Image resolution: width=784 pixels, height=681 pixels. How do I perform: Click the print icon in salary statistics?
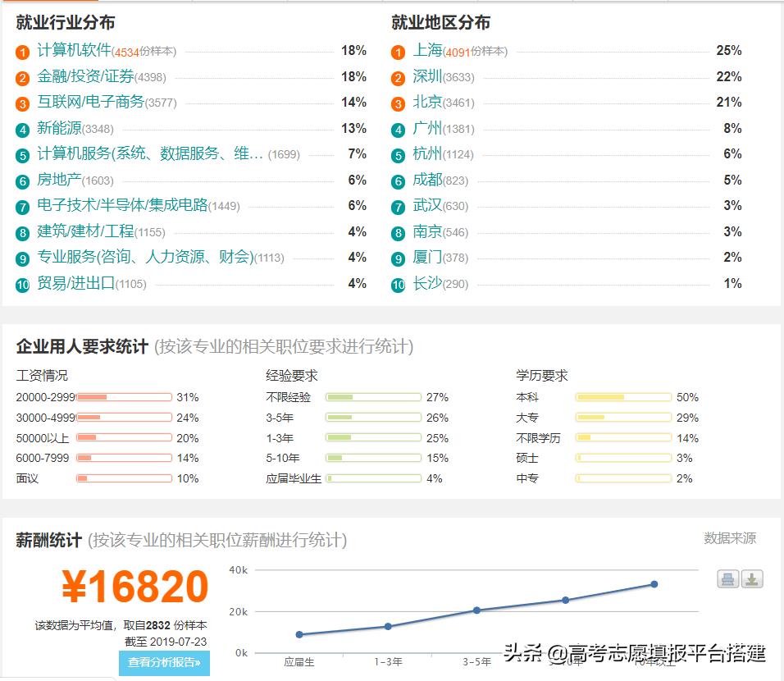[x=728, y=579]
